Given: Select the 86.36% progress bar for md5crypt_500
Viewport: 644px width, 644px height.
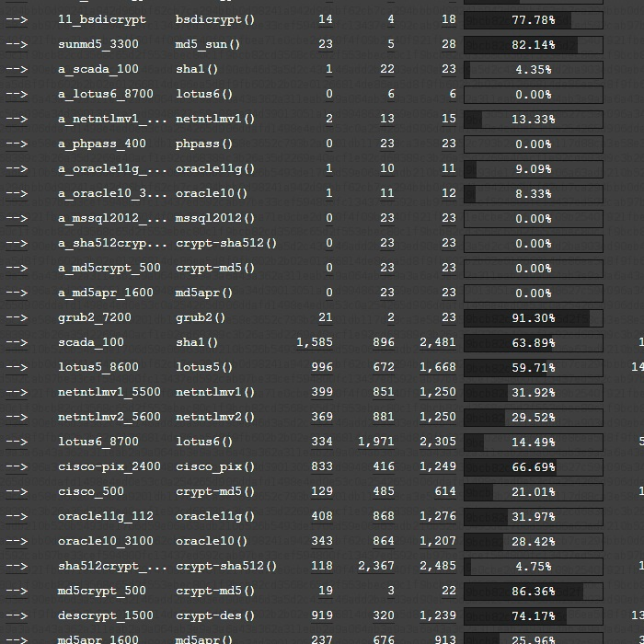Looking at the screenshot, I should click(x=533, y=591).
